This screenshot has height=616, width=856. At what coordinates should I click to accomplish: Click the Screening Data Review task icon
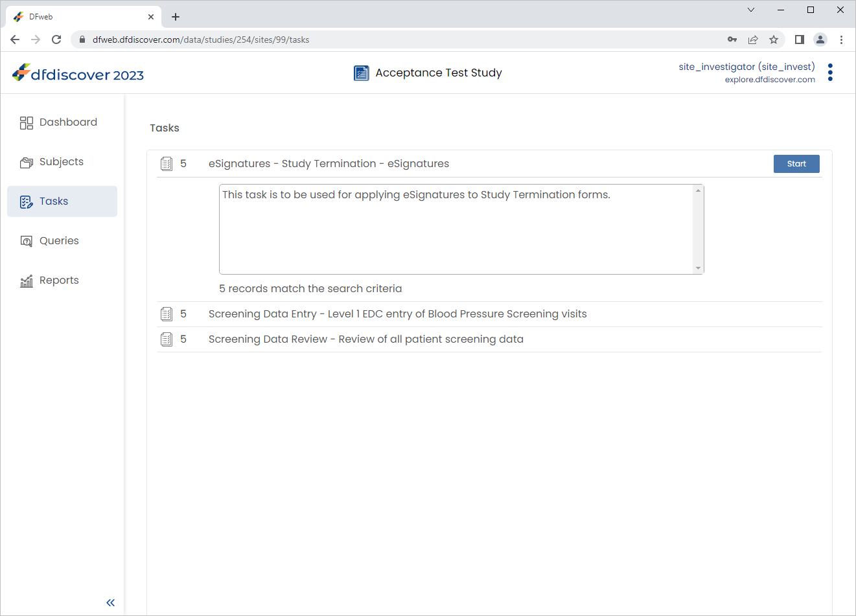coord(167,339)
